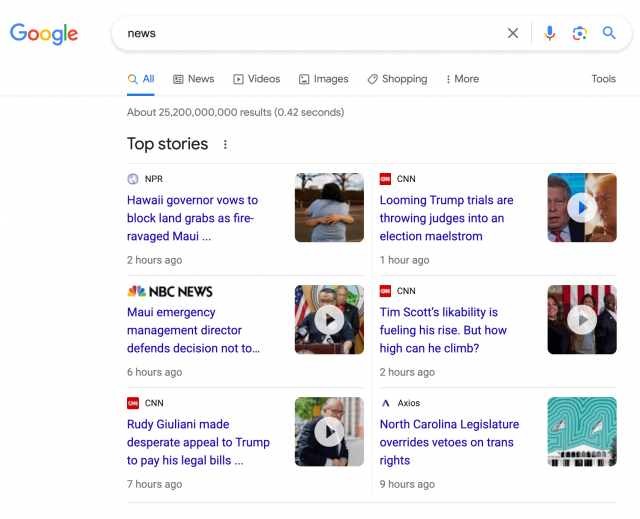Switch to the Images tab
This screenshot has width=640, height=519.
pos(324,79)
